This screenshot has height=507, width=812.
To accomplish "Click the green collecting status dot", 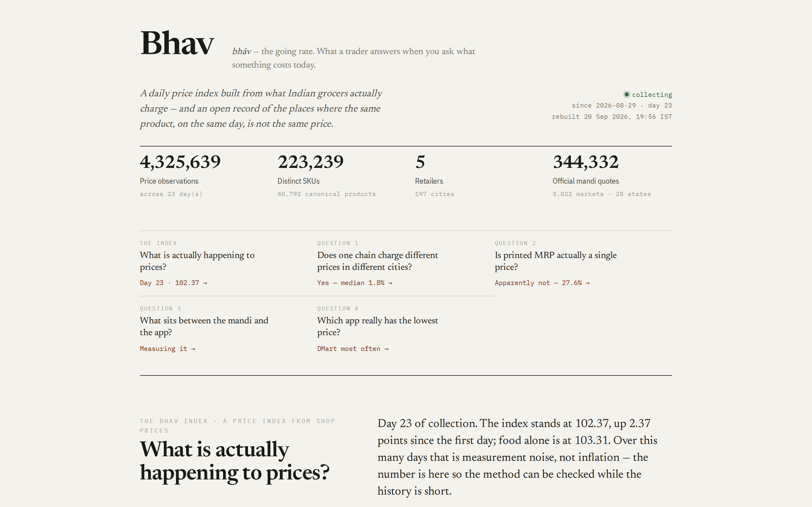I will point(626,95).
